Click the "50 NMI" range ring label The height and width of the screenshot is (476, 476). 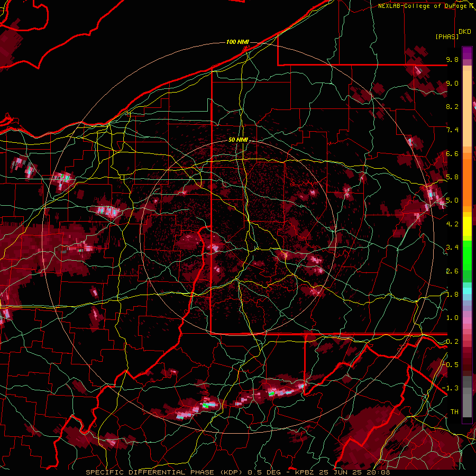click(x=239, y=140)
